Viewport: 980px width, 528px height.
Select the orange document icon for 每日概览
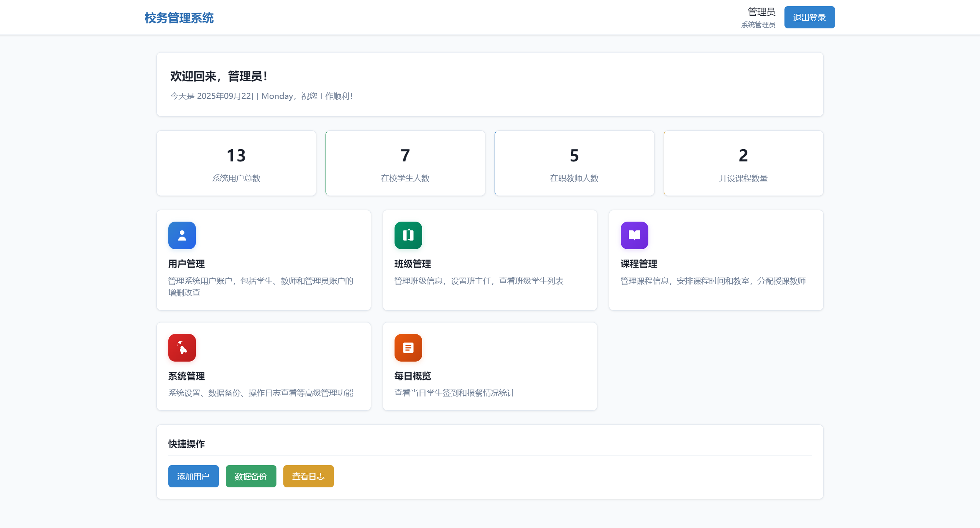(x=408, y=347)
